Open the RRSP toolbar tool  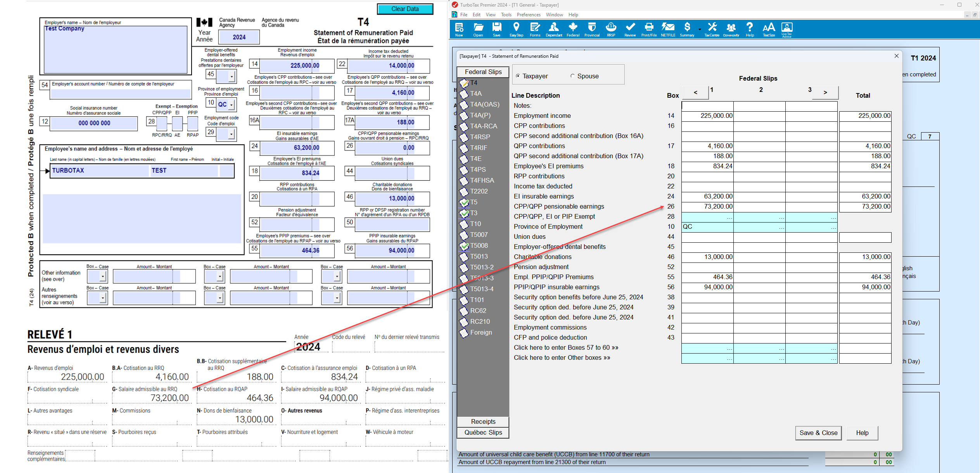pos(611,29)
